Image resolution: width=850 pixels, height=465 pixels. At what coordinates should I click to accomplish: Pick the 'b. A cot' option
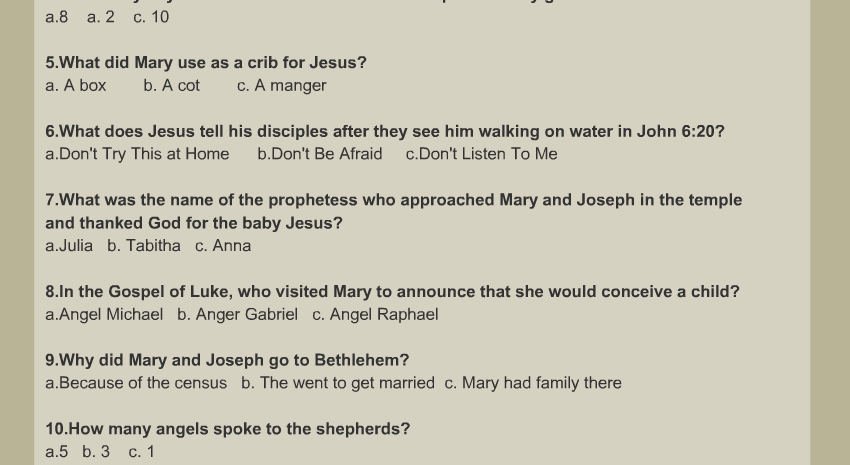click(x=172, y=86)
